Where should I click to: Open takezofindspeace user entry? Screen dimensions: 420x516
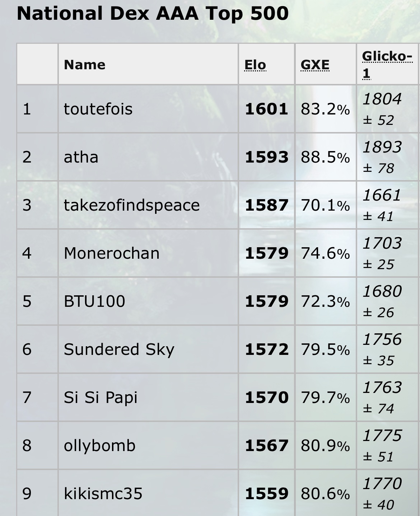click(x=132, y=205)
